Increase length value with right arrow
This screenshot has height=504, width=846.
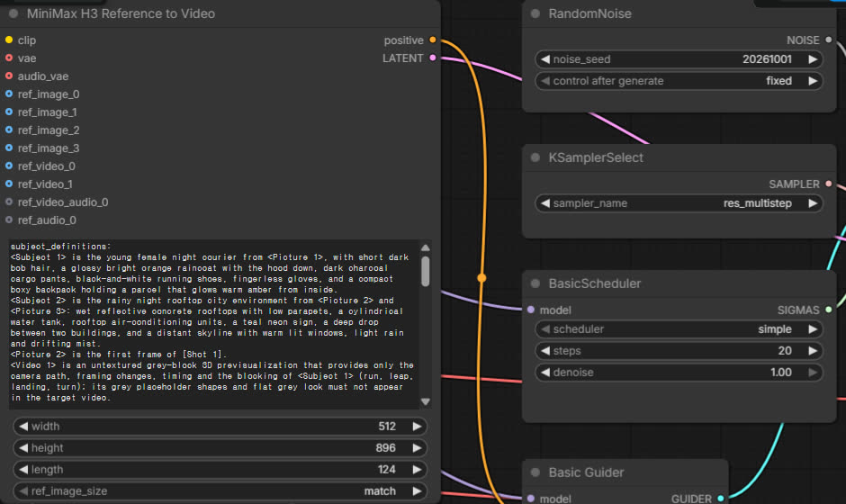[417, 470]
